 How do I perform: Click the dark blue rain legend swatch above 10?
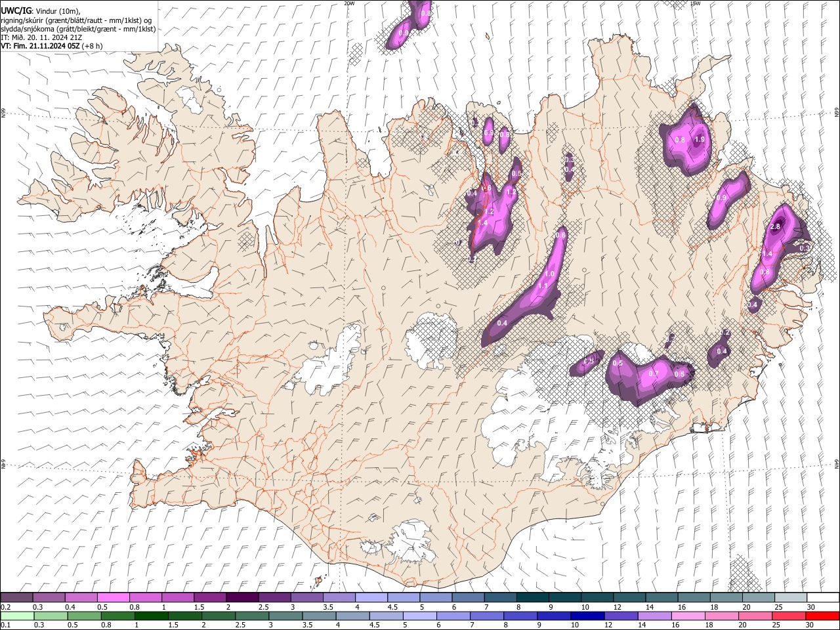tap(586, 616)
